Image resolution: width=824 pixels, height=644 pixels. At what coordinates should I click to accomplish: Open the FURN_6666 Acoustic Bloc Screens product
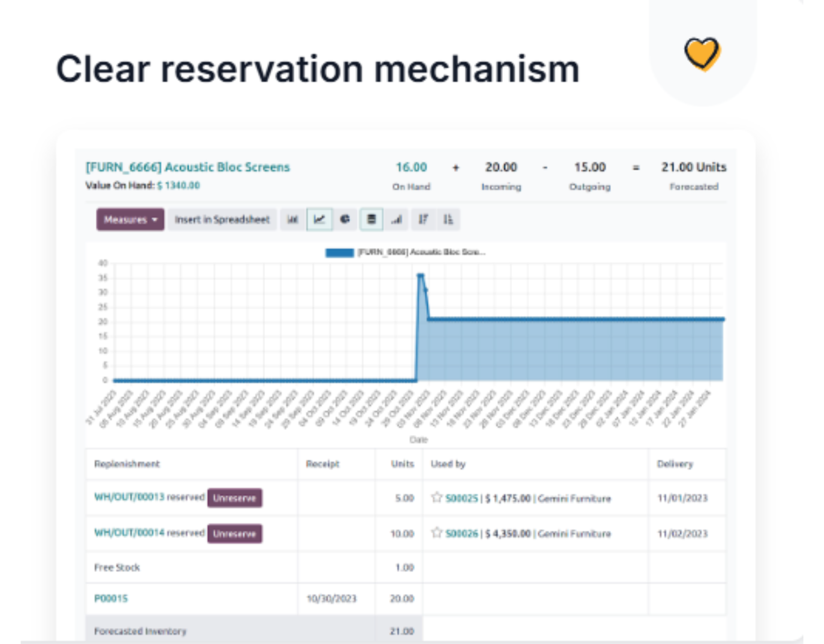coord(188,167)
